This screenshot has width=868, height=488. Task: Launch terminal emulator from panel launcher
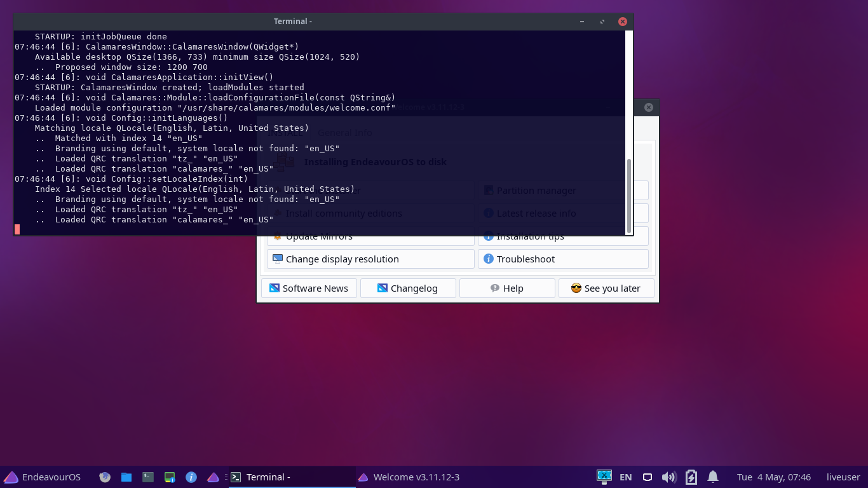coord(148,477)
